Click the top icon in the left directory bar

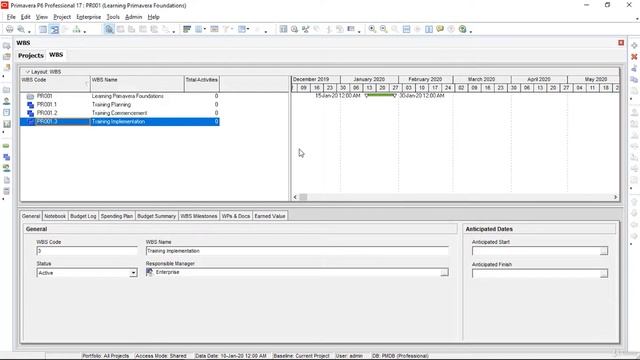click(7, 46)
